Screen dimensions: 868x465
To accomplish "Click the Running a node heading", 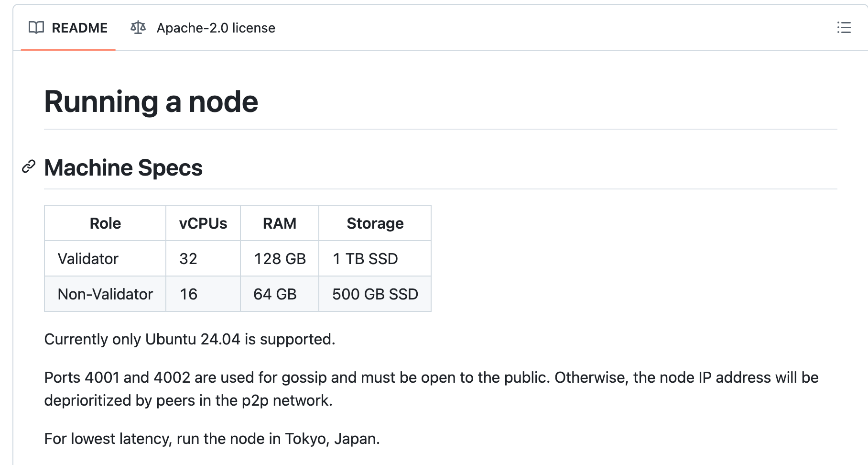I will [151, 102].
